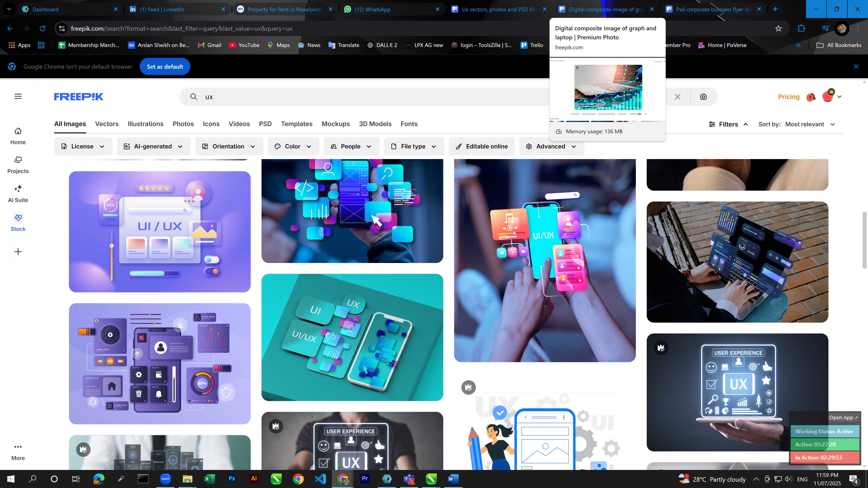The height and width of the screenshot is (488, 868).
Task: Open Projects in the sidebar
Action: (18, 165)
